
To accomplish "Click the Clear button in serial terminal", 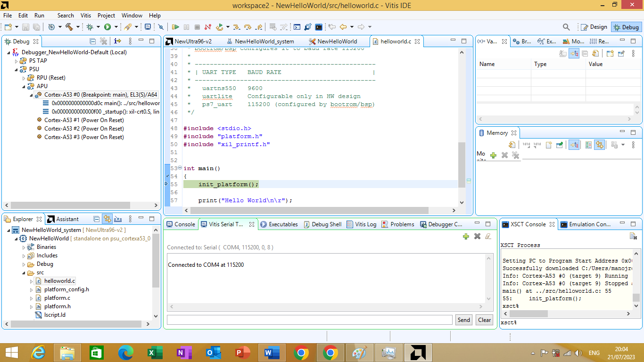I will 485,320.
